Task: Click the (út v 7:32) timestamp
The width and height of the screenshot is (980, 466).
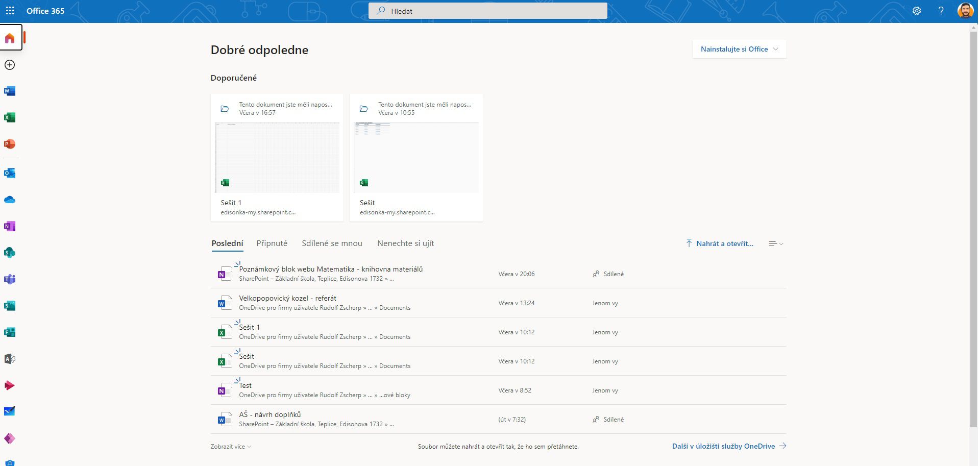Action: click(x=512, y=420)
